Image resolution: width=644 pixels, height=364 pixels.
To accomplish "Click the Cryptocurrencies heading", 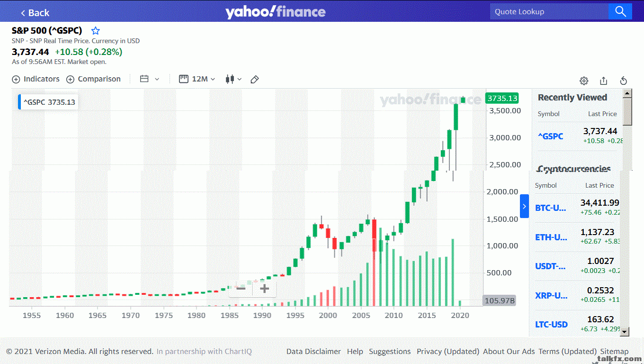I will [574, 169].
